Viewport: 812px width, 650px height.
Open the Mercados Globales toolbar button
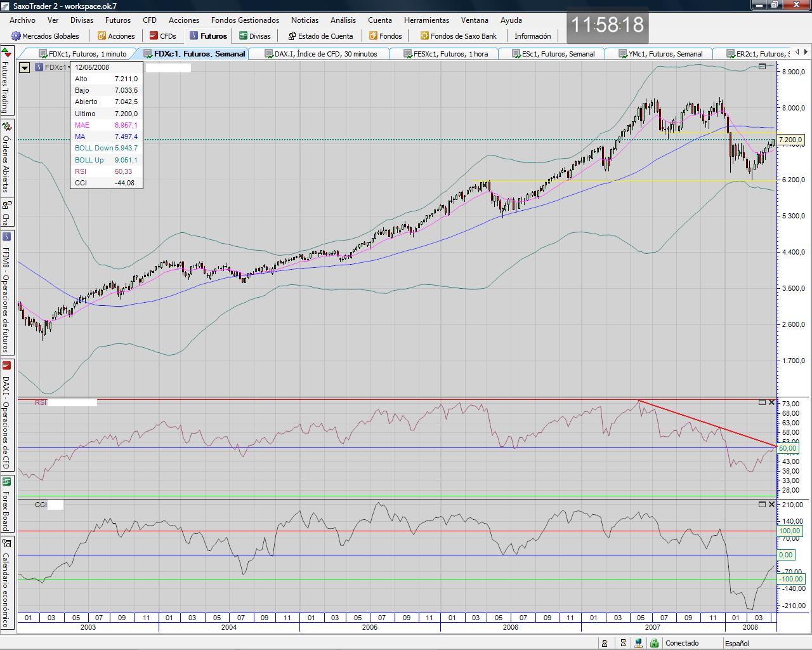point(45,36)
